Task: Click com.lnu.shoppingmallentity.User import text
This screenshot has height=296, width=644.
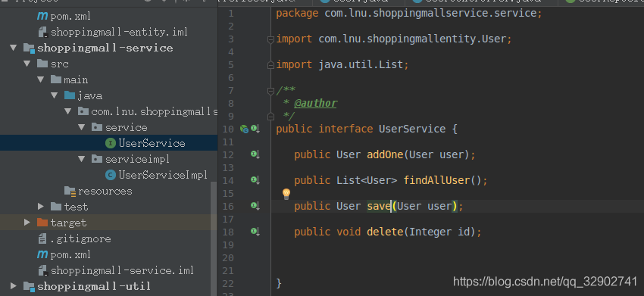Action: (x=412, y=39)
